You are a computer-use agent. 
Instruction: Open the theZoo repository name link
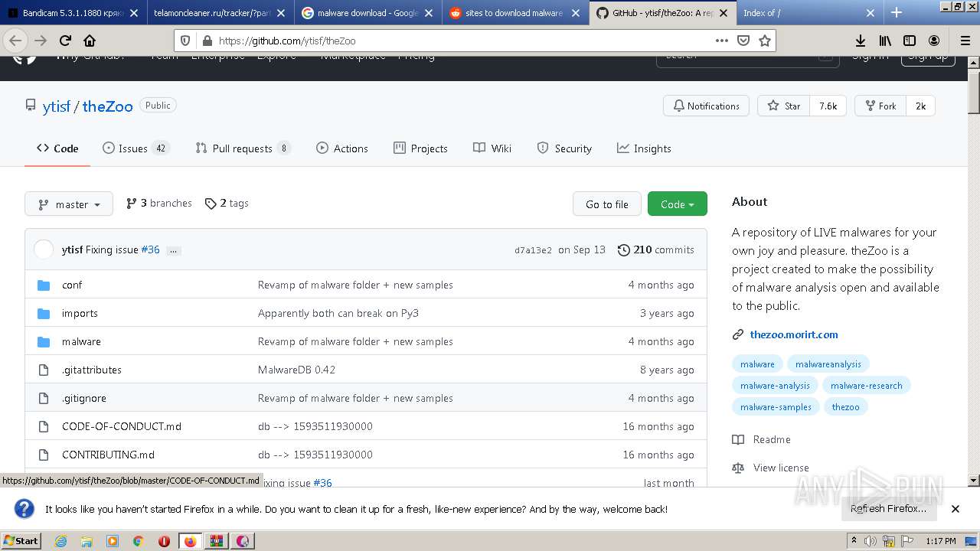point(108,106)
